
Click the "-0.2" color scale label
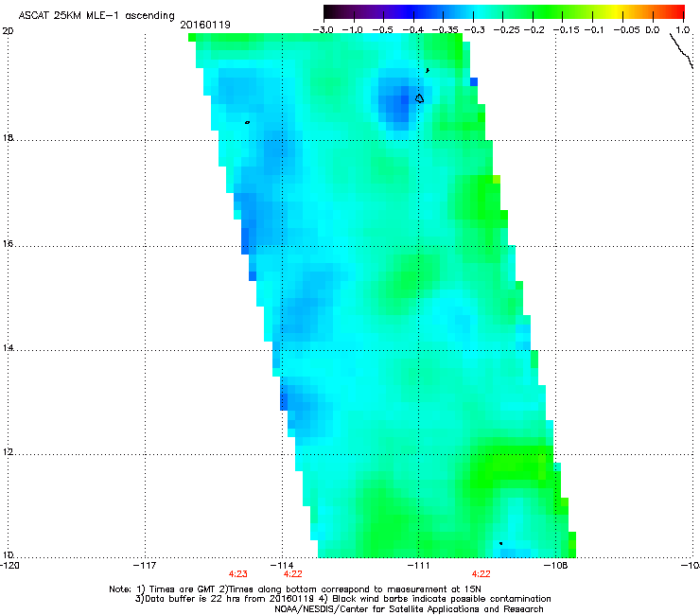pyautogui.click(x=534, y=30)
